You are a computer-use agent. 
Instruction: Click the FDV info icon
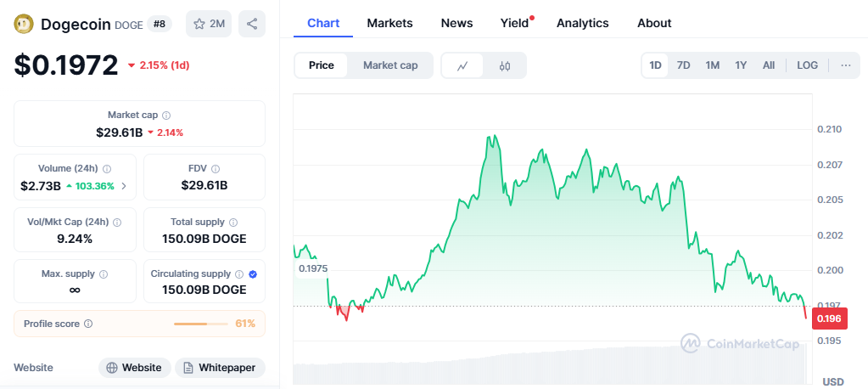point(216,169)
